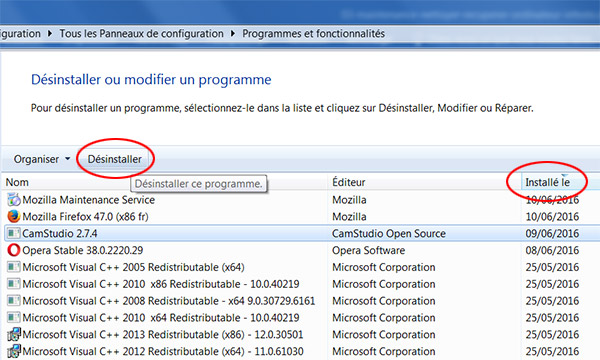Click icon of Visual C++ 2010 x64 Redistributable

(14, 318)
